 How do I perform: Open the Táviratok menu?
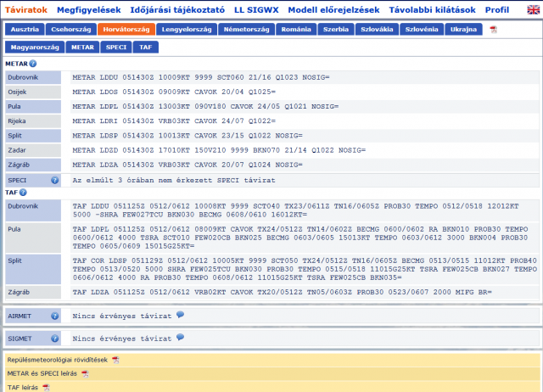[26, 9]
